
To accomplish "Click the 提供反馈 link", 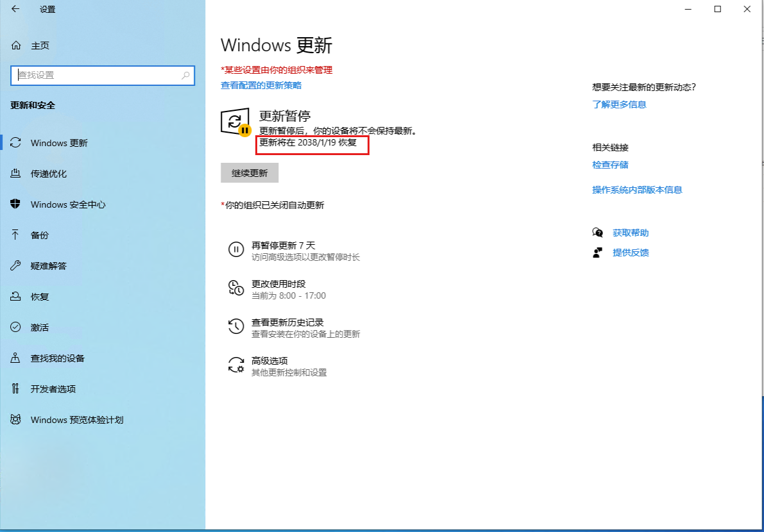I will pos(631,253).
